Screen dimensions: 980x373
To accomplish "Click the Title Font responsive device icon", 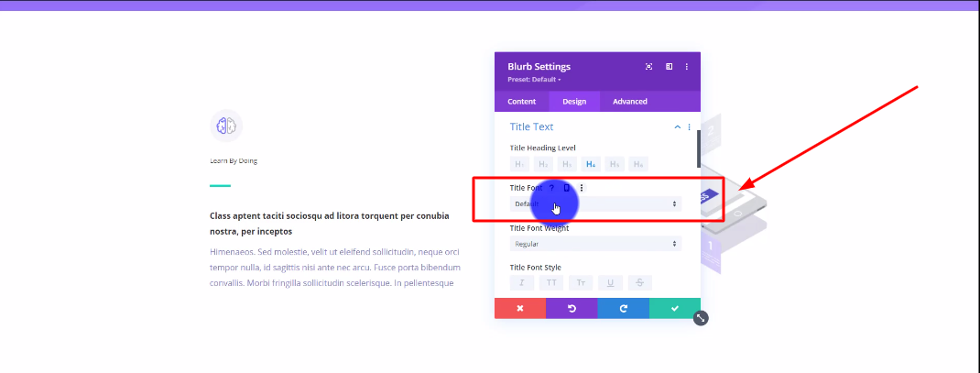I will tap(566, 188).
